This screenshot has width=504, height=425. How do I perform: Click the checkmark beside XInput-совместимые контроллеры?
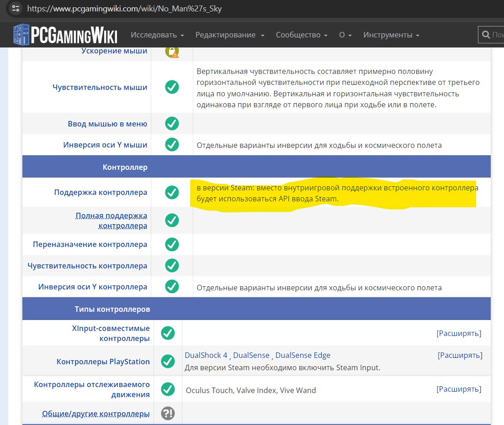(x=168, y=333)
